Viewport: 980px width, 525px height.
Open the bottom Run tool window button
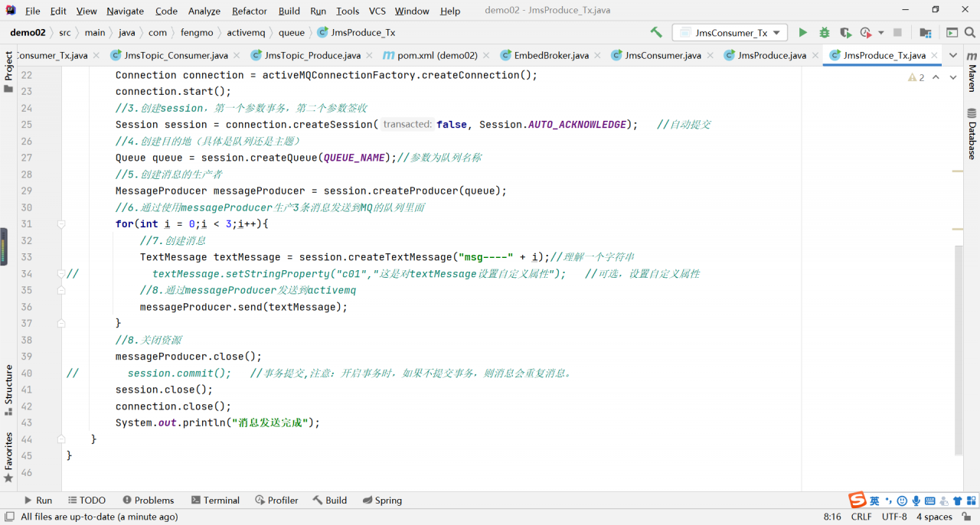pyautogui.click(x=38, y=501)
